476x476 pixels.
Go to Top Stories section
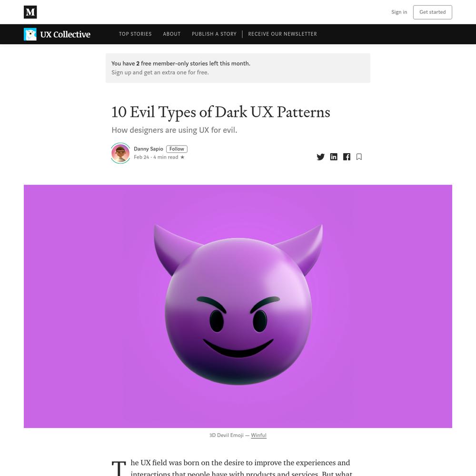[x=135, y=34]
